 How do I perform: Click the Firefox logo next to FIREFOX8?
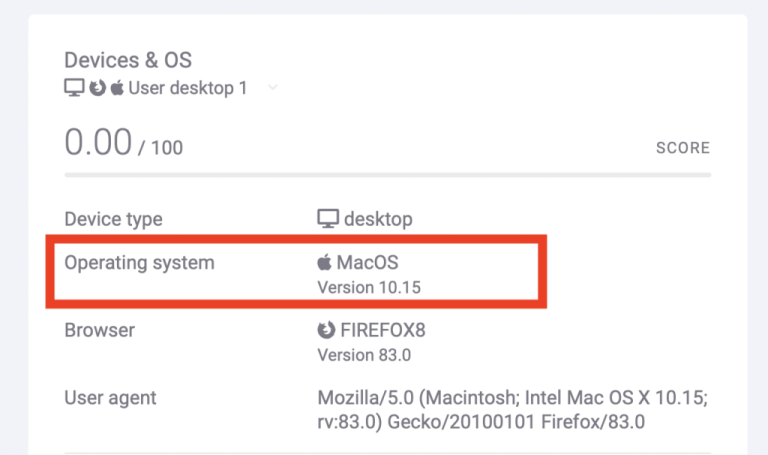pos(325,329)
